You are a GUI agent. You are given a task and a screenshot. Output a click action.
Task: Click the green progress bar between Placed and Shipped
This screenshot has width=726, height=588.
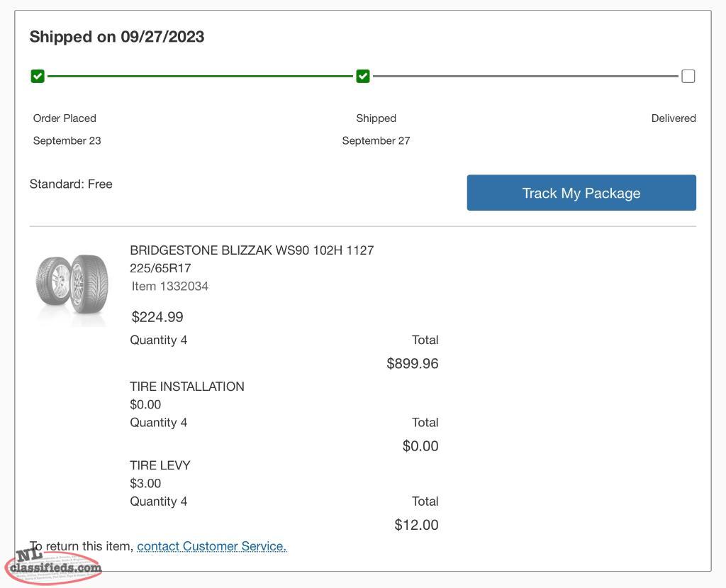[x=200, y=76]
